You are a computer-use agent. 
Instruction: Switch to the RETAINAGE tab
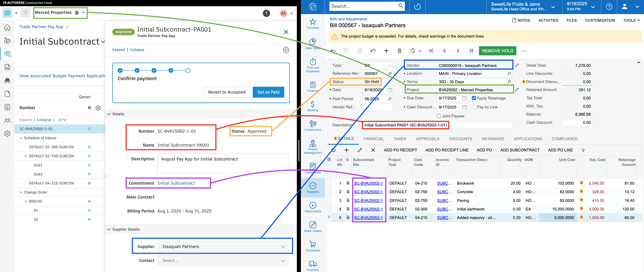(x=493, y=139)
